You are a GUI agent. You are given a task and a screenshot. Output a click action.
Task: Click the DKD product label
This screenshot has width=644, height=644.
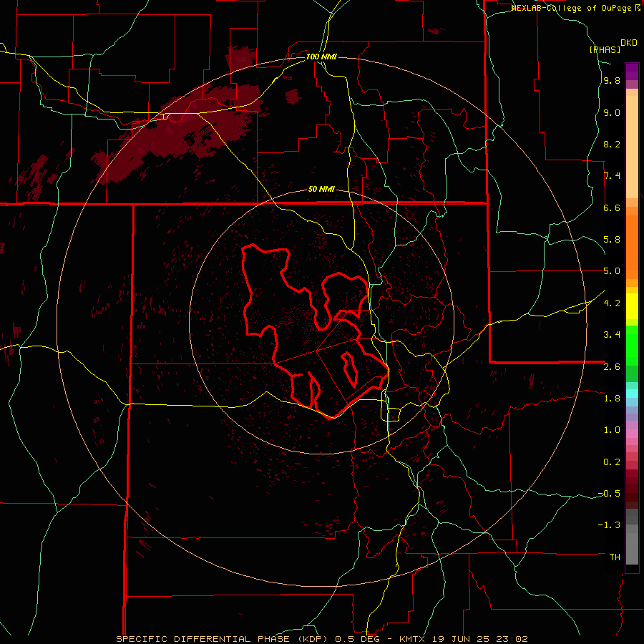coord(629,42)
